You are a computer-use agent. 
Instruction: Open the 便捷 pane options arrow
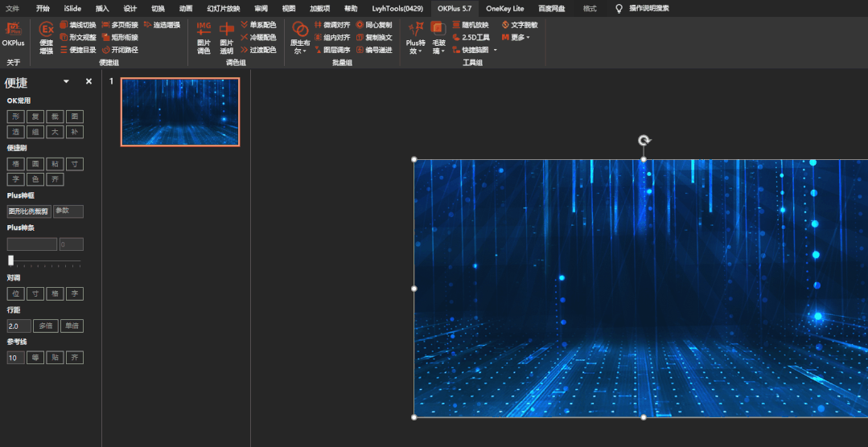point(67,81)
